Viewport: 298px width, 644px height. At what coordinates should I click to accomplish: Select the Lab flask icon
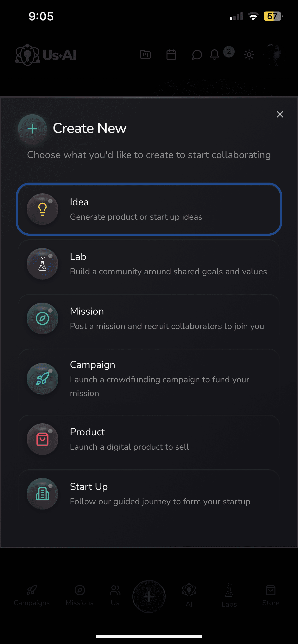coord(42,264)
